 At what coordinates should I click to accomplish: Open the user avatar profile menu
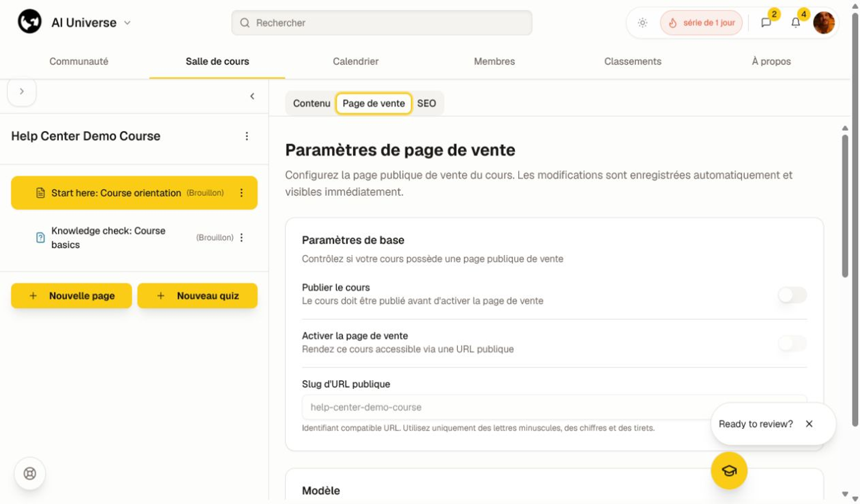pyautogui.click(x=824, y=23)
